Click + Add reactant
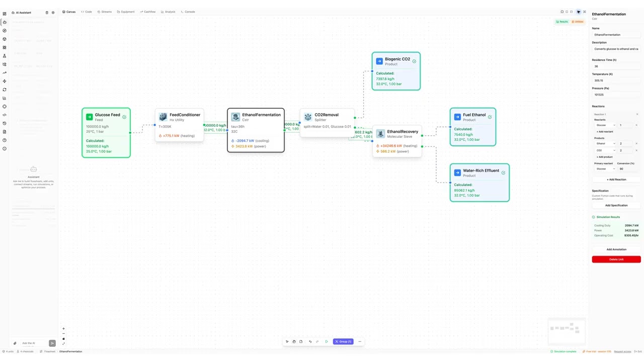The image size is (644, 362). 605,132
